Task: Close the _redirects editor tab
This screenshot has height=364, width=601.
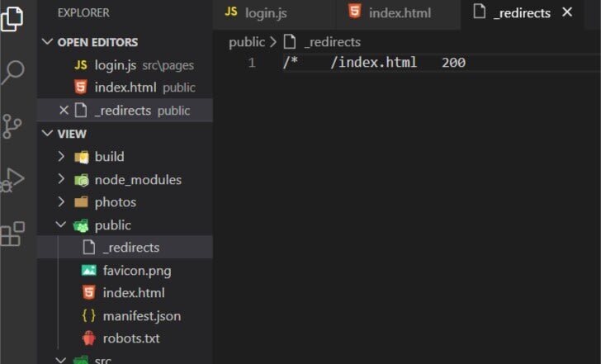Action: click(567, 12)
